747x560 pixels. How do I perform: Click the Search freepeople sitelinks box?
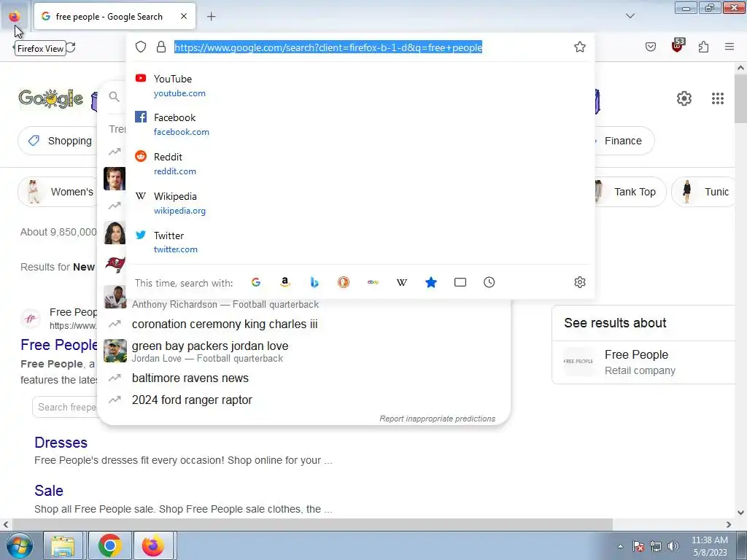click(x=65, y=407)
